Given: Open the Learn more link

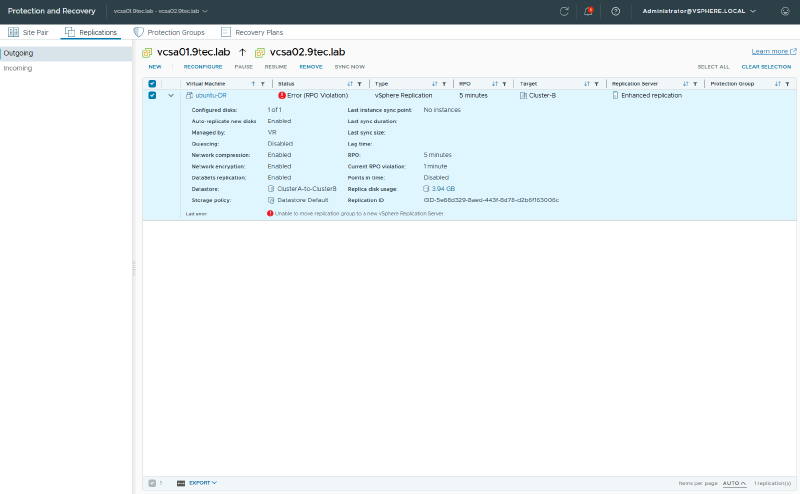Looking at the screenshot, I should click(x=773, y=52).
